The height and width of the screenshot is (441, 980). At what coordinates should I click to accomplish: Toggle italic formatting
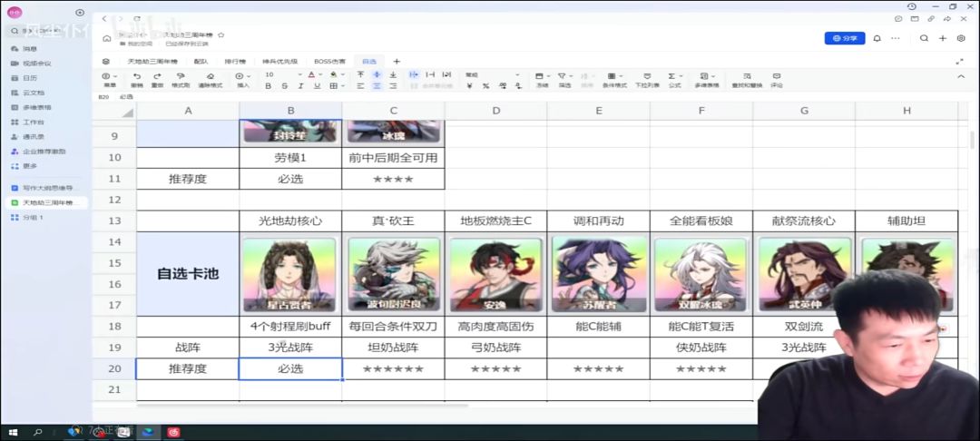pyautogui.click(x=300, y=86)
